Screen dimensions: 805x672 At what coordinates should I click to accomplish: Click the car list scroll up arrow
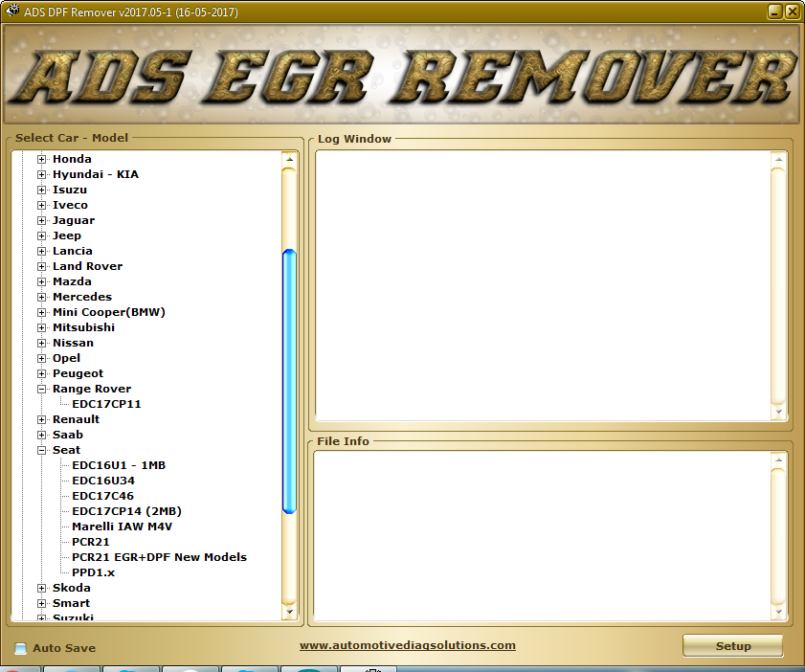(290, 159)
